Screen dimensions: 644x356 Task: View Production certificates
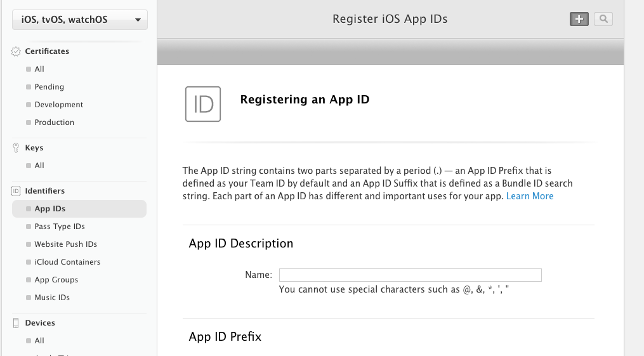[55, 122]
